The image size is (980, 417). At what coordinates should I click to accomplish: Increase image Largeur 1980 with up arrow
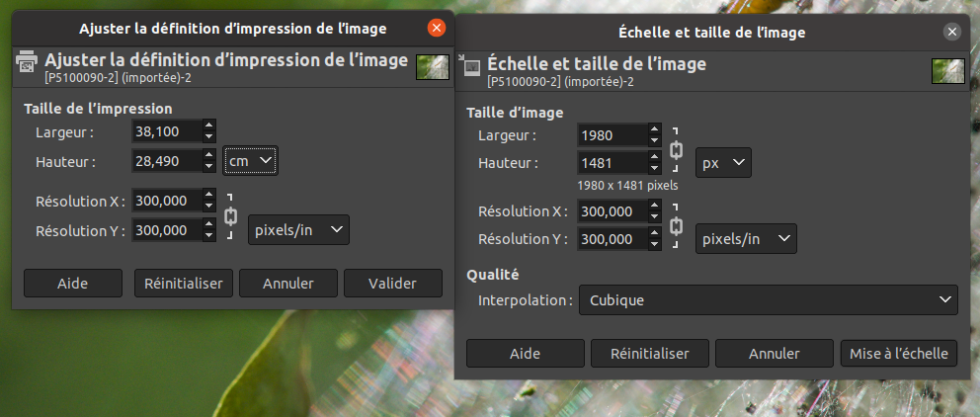[654, 128]
